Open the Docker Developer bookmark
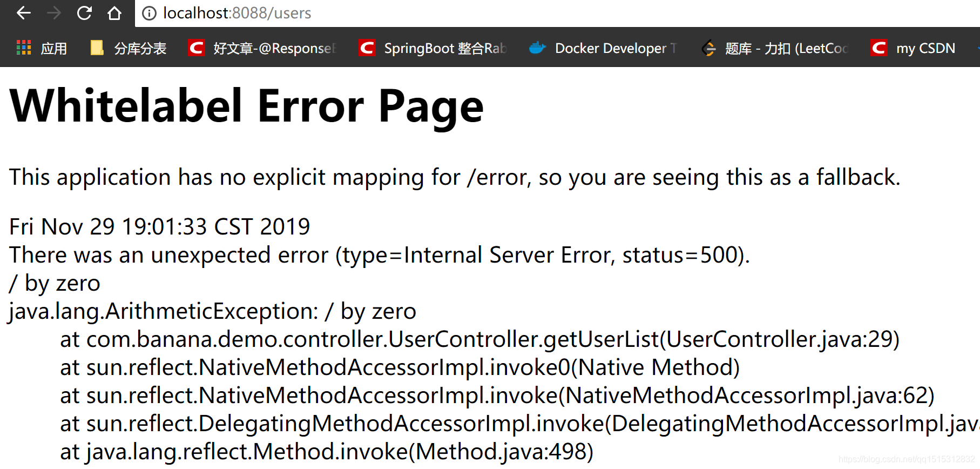 (616, 49)
